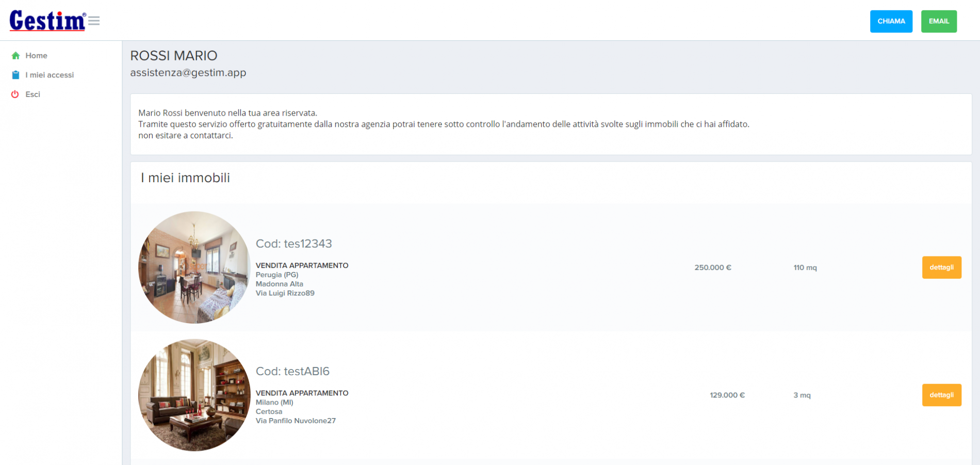Open I miei accessi page
This screenshot has width=980, height=465.
click(50, 75)
